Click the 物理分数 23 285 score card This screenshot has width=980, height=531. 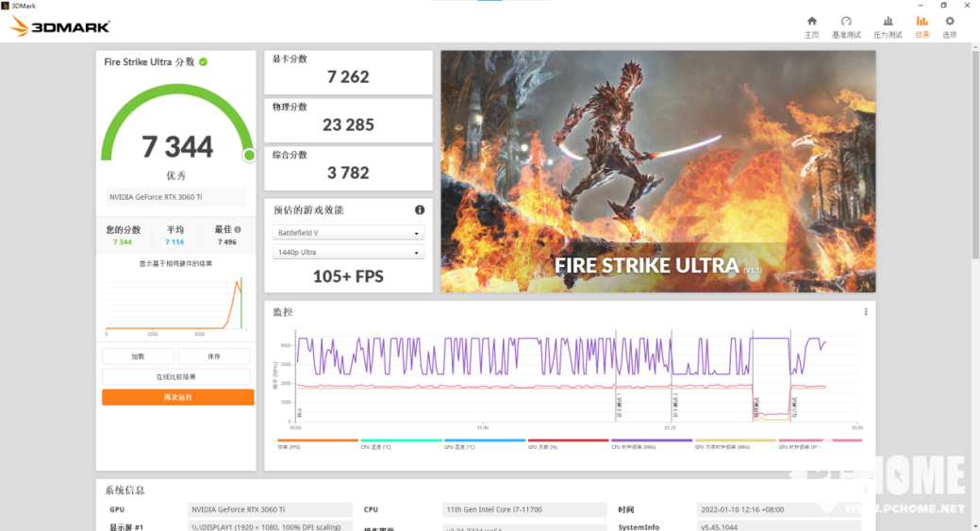point(348,121)
